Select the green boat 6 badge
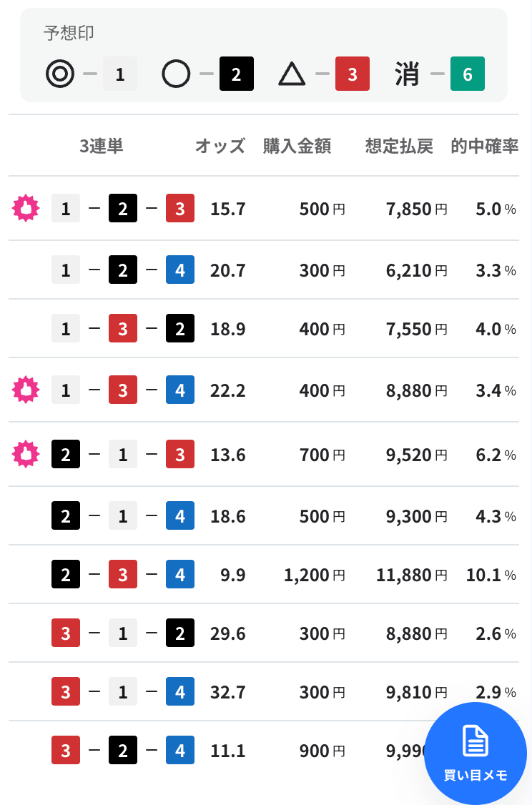 468,74
